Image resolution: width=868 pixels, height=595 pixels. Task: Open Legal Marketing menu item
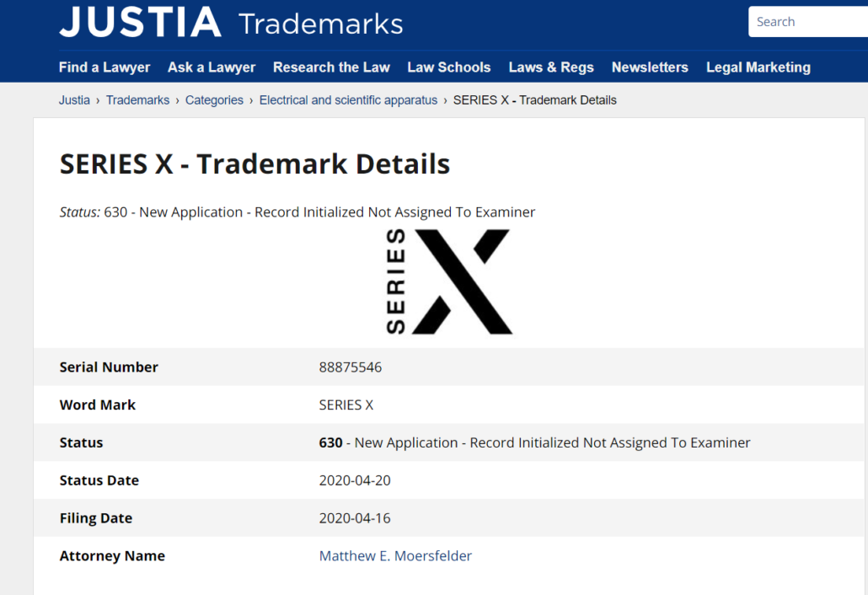click(x=758, y=67)
